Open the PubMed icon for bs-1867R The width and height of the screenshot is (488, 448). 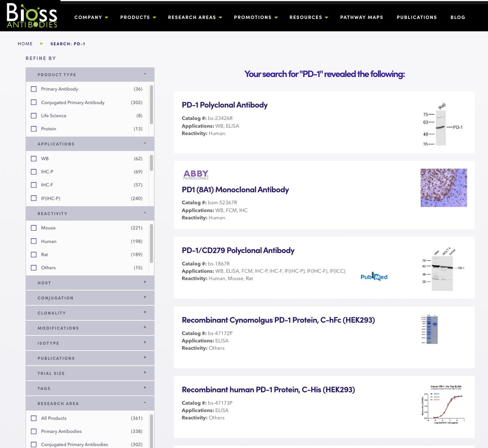(x=374, y=277)
